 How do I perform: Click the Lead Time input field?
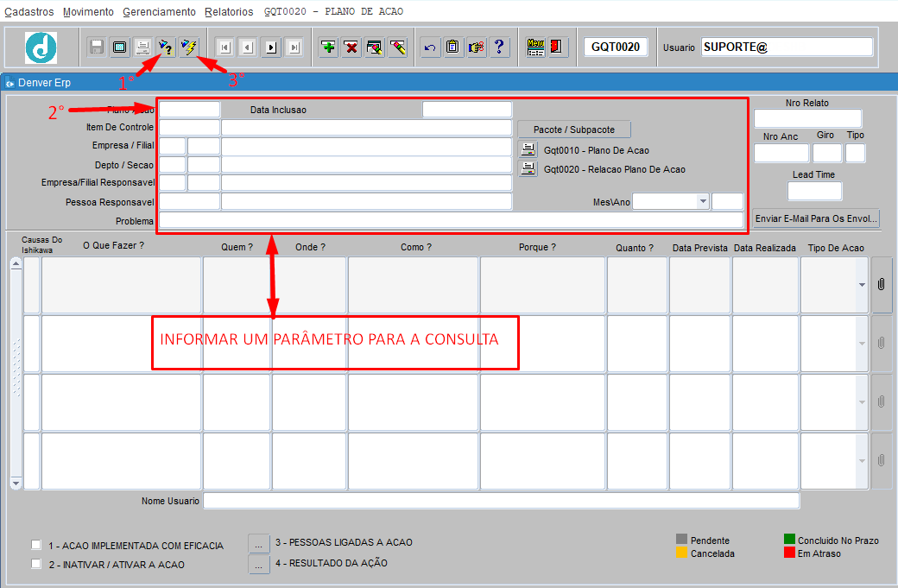814,191
